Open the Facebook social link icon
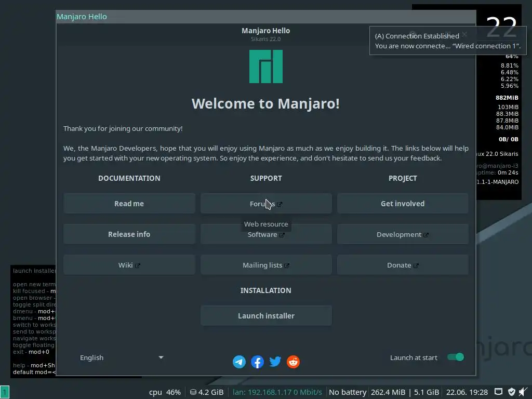Screen dimensions: 532x399 [x=257, y=362]
